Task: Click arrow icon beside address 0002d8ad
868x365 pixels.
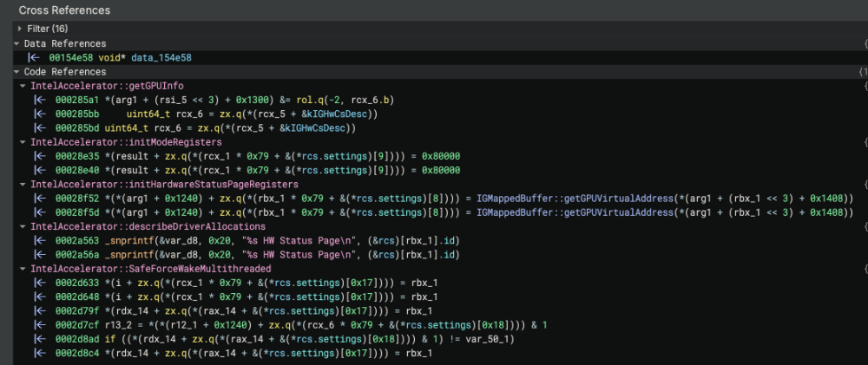Action: 40,339
